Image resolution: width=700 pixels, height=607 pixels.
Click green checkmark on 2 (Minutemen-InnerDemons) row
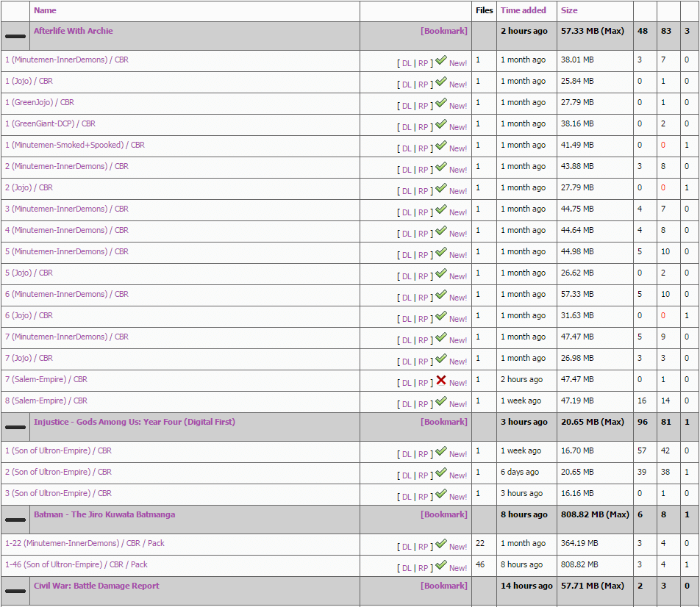pyautogui.click(x=441, y=167)
